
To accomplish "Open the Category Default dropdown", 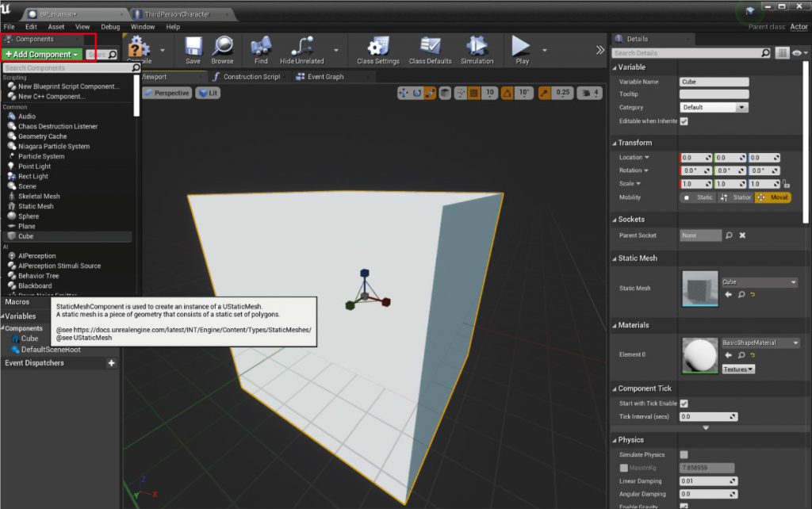I will [714, 107].
